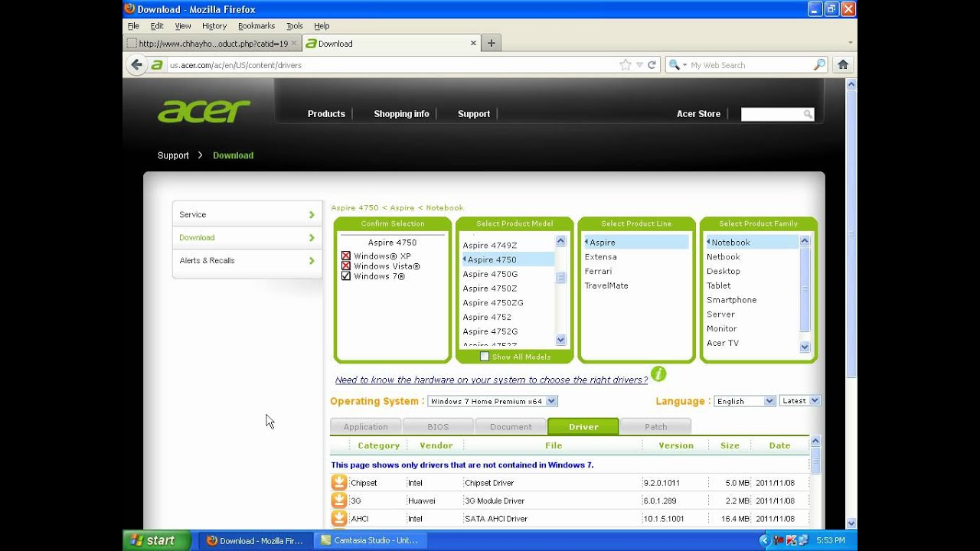The height and width of the screenshot is (551, 980).
Task: Click the hardware detection help link
Action: [x=492, y=380]
